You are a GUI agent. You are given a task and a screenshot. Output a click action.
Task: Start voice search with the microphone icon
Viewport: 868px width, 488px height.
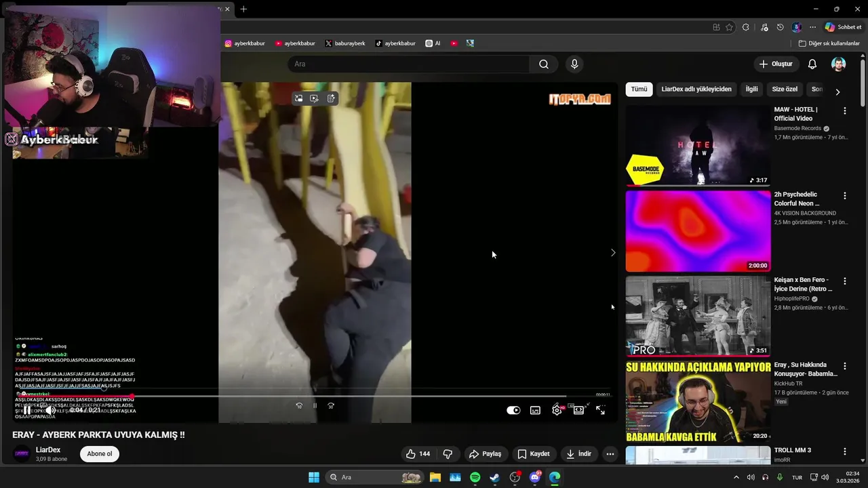(x=574, y=64)
